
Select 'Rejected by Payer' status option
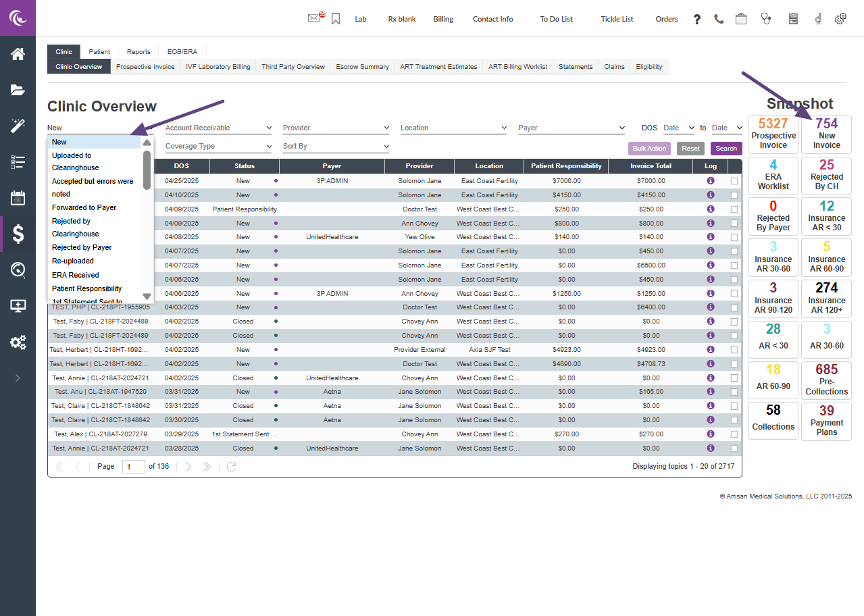82,247
